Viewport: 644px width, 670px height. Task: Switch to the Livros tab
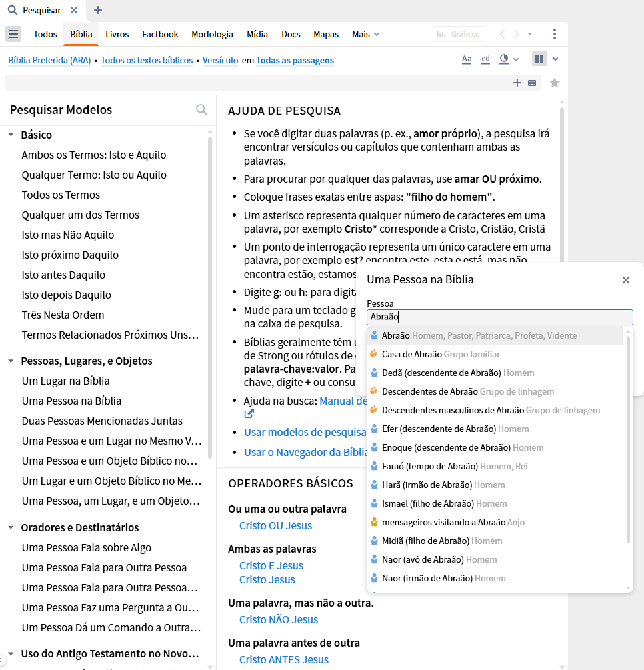click(x=117, y=34)
